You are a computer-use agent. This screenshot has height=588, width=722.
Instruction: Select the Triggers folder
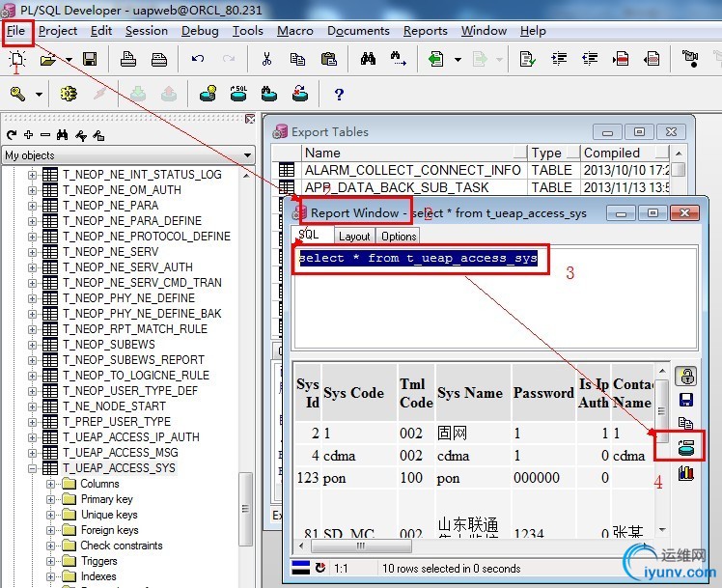pos(99,561)
